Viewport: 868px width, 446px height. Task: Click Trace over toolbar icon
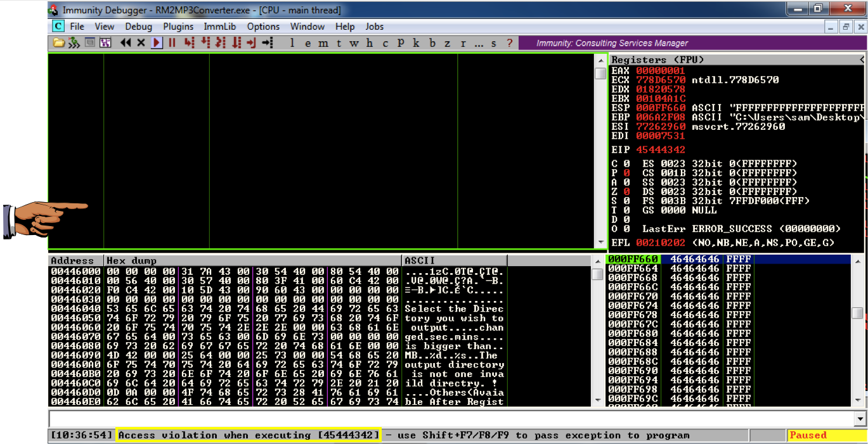236,43
